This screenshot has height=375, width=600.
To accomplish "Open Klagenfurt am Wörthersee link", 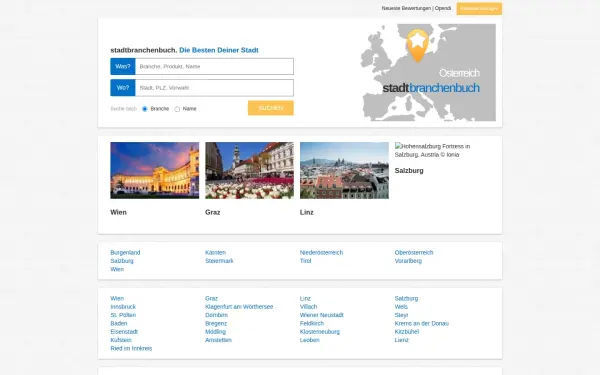I will click(239, 307).
